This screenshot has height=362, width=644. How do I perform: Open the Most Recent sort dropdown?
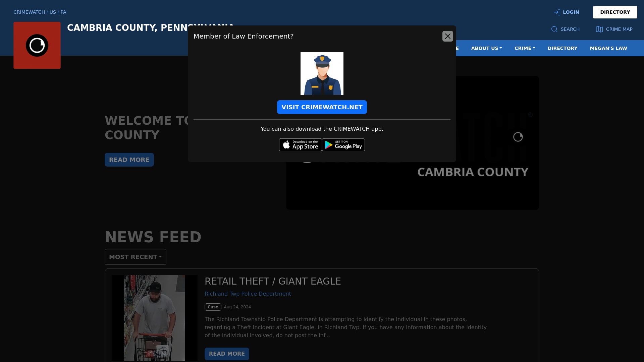(136, 257)
